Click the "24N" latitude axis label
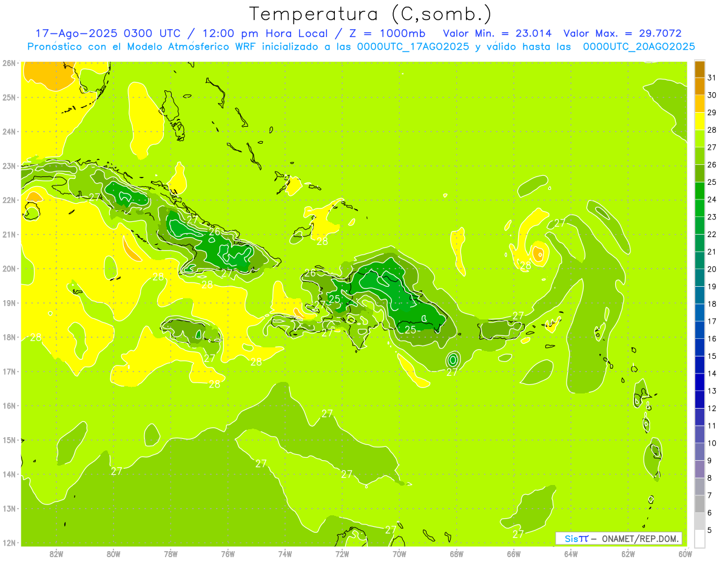Screen dimensions: 728x562 tap(9, 132)
